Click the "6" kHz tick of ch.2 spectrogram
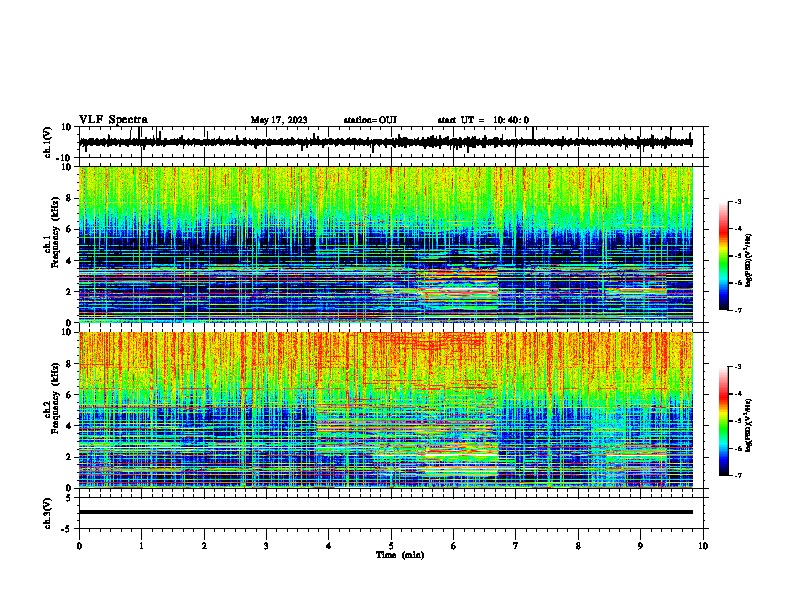The width and height of the screenshot is (792, 612). (69, 395)
